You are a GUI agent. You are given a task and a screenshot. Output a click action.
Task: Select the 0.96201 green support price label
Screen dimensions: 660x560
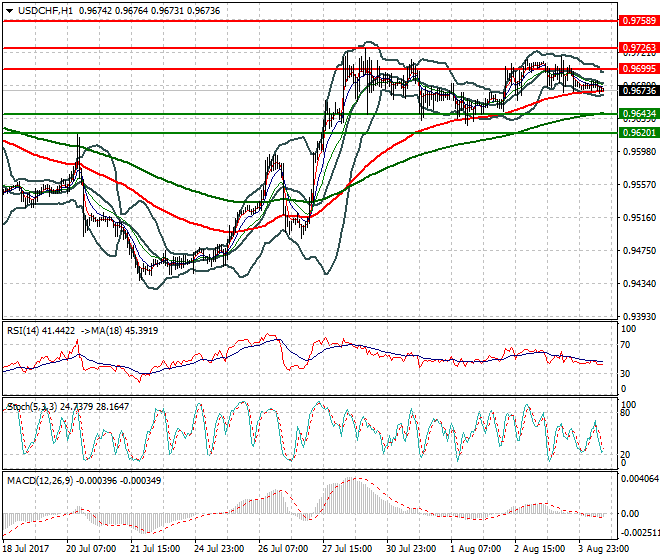pos(639,133)
